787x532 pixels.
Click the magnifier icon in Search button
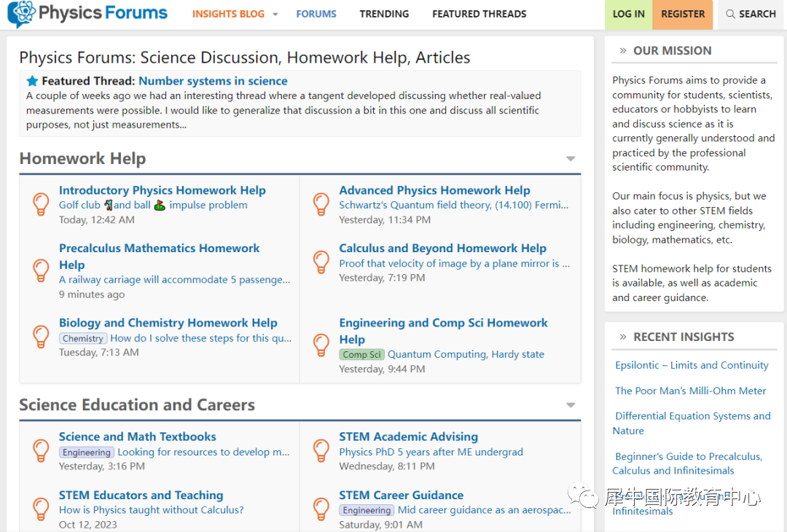pyautogui.click(x=730, y=14)
